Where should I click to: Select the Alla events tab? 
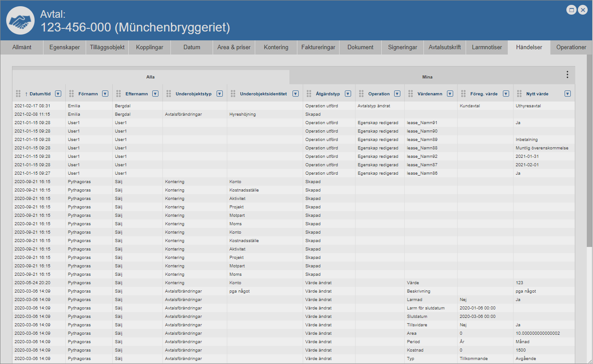(150, 77)
